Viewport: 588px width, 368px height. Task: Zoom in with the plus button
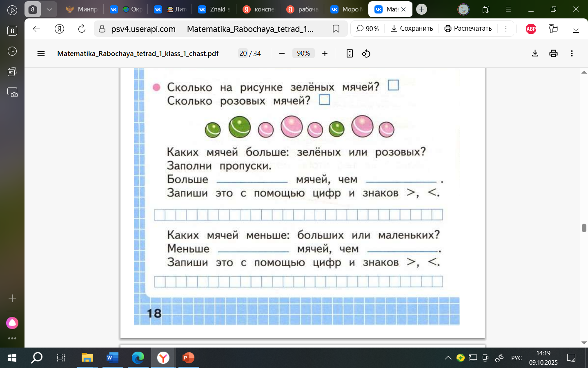click(x=325, y=54)
